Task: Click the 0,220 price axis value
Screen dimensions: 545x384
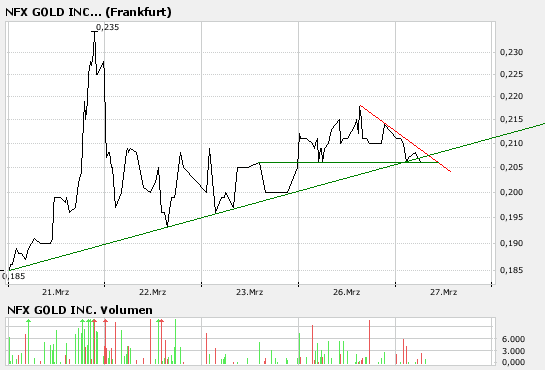Action: [x=511, y=96]
